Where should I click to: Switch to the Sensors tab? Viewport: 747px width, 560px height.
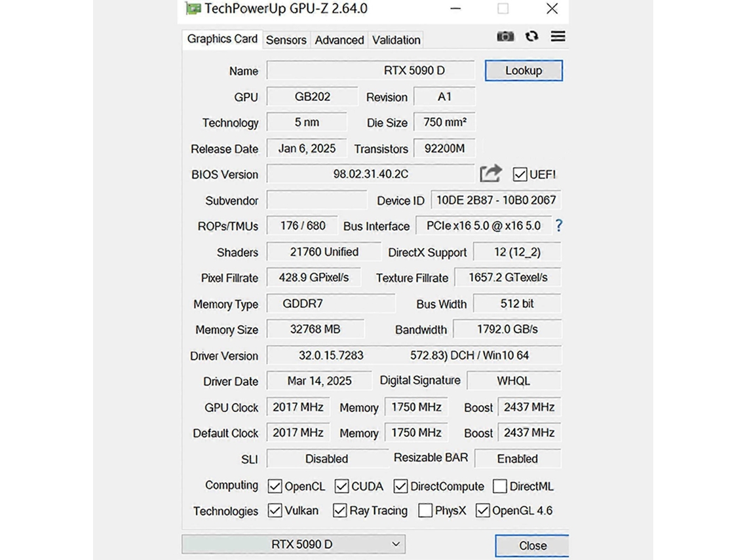pyautogui.click(x=286, y=40)
